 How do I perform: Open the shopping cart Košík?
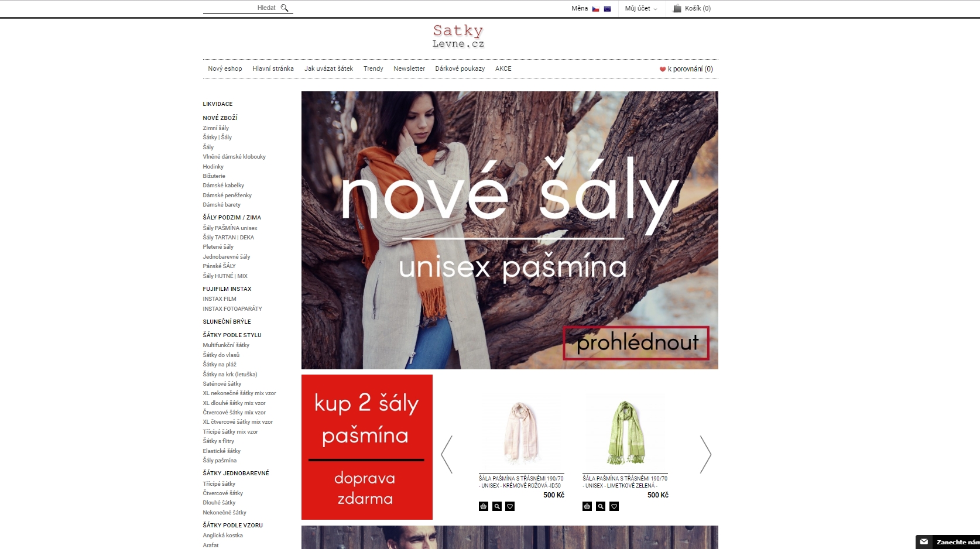[692, 8]
